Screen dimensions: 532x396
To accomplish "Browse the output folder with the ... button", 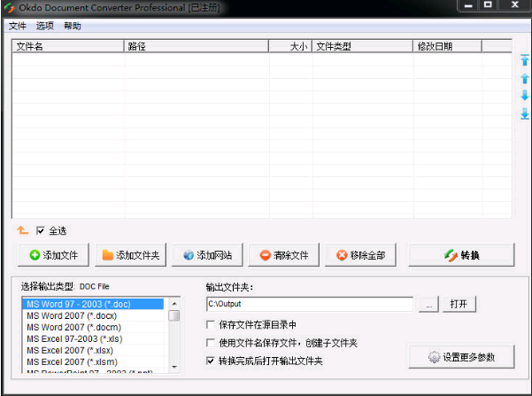I will (428, 304).
